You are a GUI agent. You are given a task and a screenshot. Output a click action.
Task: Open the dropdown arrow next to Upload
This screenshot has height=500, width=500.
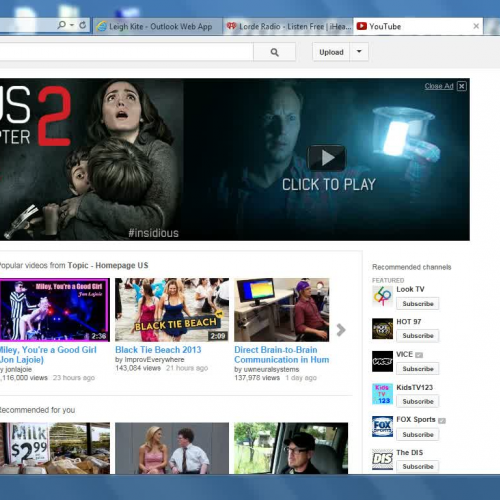359,52
